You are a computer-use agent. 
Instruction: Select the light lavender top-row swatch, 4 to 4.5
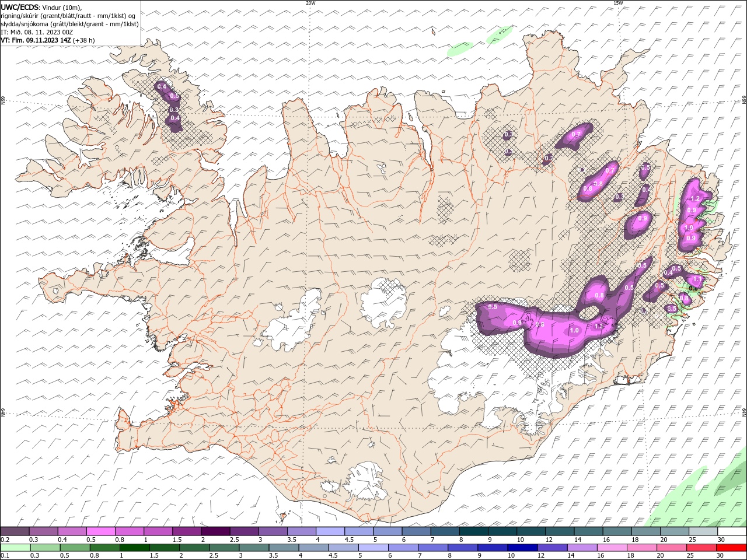pyautogui.click(x=330, y=531)
